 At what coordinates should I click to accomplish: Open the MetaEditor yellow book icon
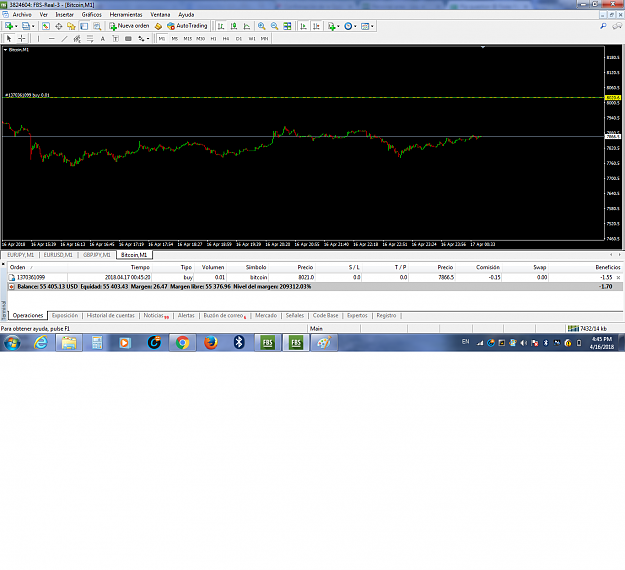pyautogui.click(x=159, y=26)
